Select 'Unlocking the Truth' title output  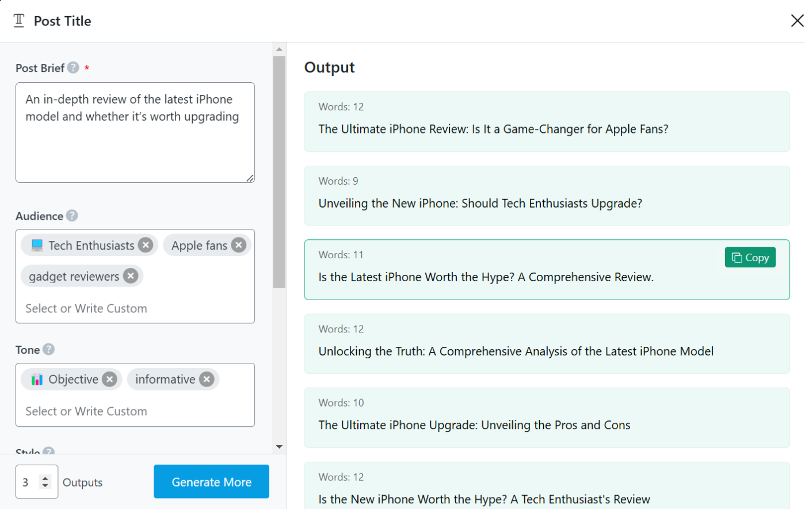pos(547,343)
